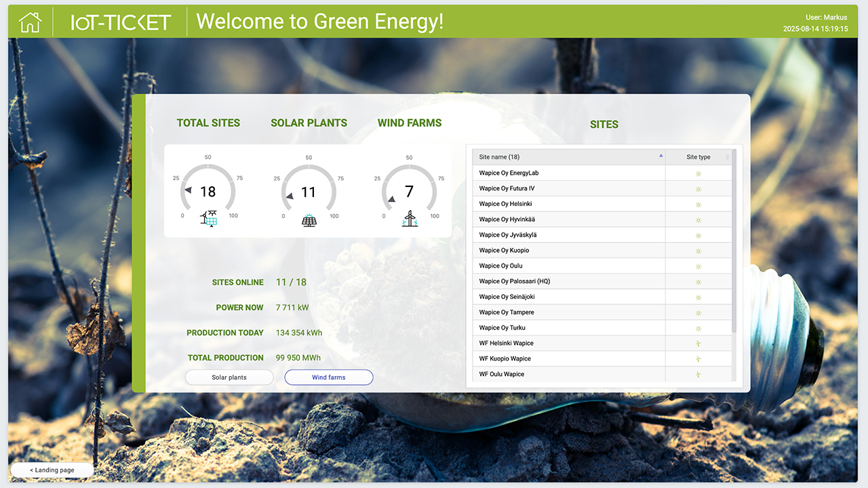The height and width of the screenshot is (488, 868).
Task: Click the SOLAR PLANTS heading
Action: coord(309,123)
